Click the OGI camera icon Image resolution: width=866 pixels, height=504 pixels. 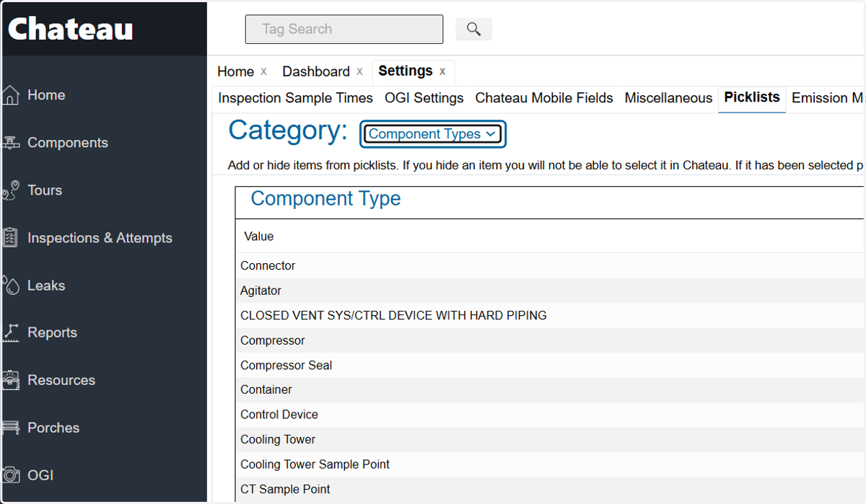pyautogui.click(x=9, y=475)
